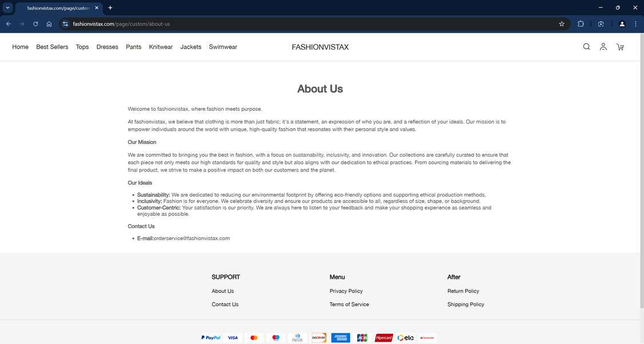This screenshot has width=644, height=344.
Task: Open footer About Us link
Action: pos(222,291)
